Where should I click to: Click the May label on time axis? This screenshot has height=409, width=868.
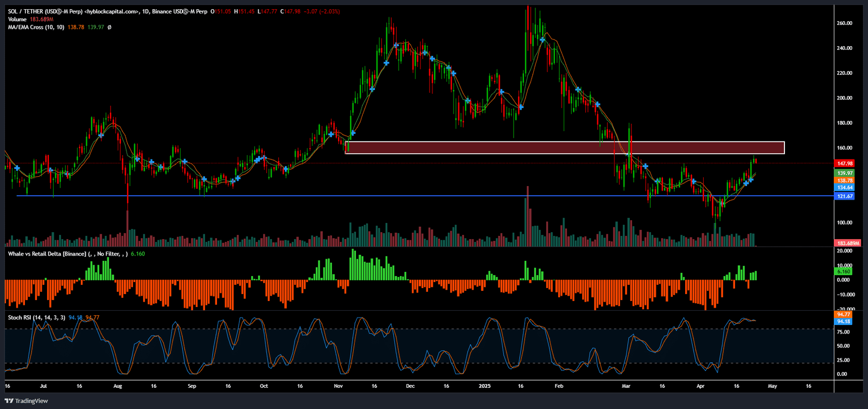(x=772, y=386)
